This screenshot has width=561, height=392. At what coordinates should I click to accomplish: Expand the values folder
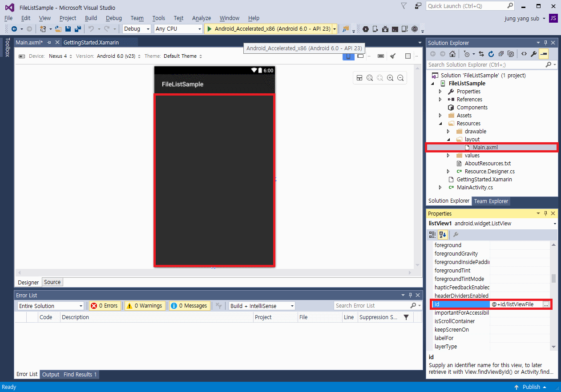[x=448, y=156]
